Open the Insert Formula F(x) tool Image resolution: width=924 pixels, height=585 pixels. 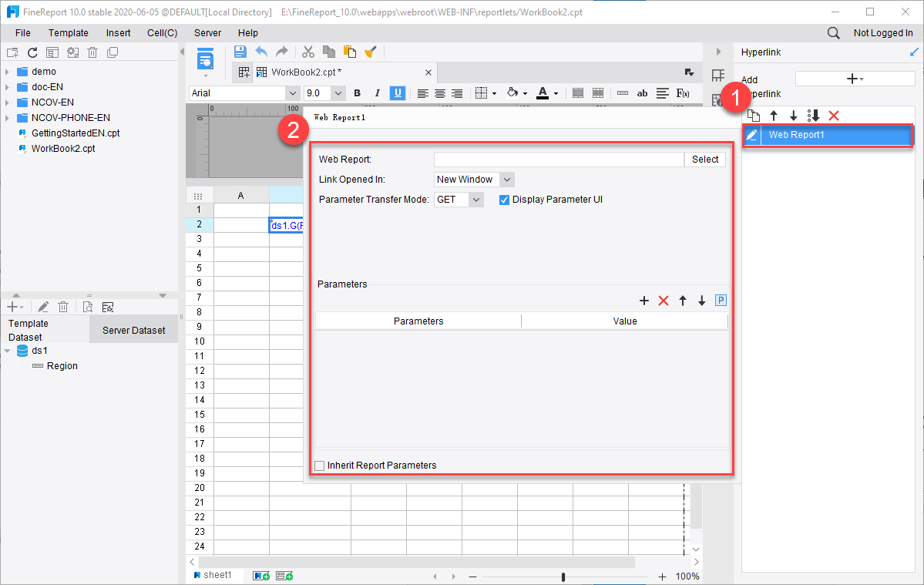click(681, 93)
